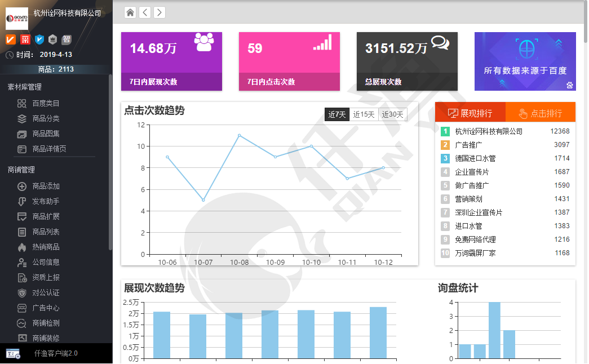Click the company logo thumbnail

(x=17, y=19)
